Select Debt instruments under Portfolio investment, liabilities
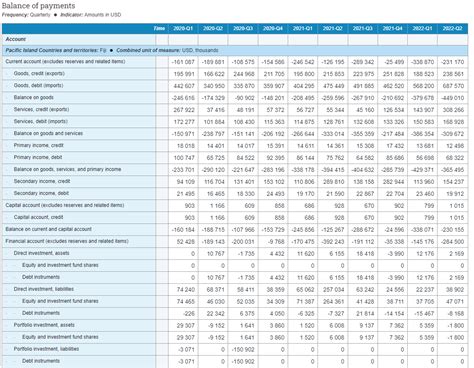The height and width of the screenshot is (368, 474). (x=41, y=361)
